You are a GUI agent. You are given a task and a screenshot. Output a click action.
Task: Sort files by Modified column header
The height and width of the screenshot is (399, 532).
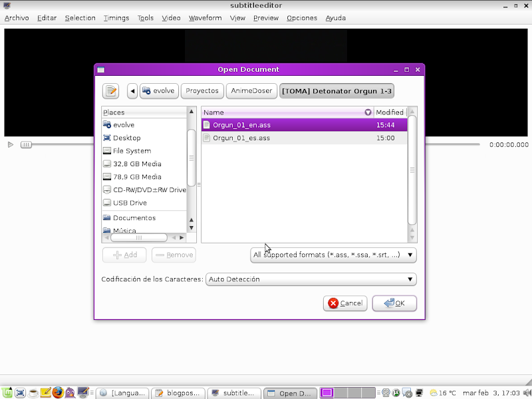pos(390,112)
